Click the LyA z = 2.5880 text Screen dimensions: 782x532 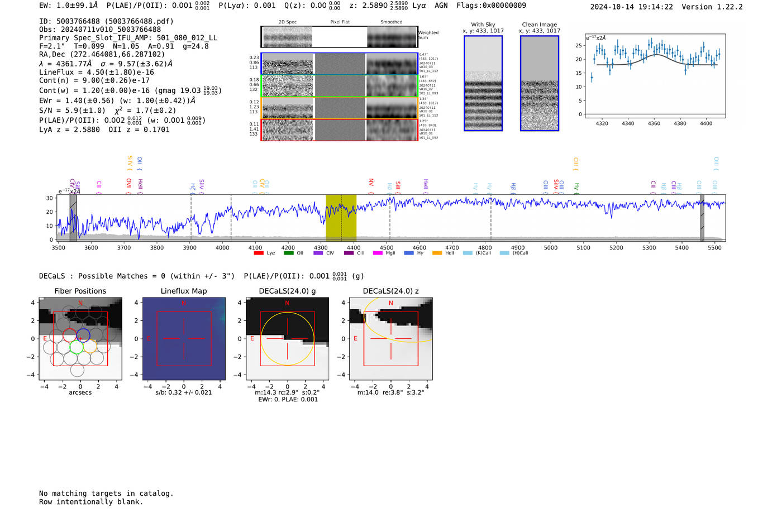69,130
